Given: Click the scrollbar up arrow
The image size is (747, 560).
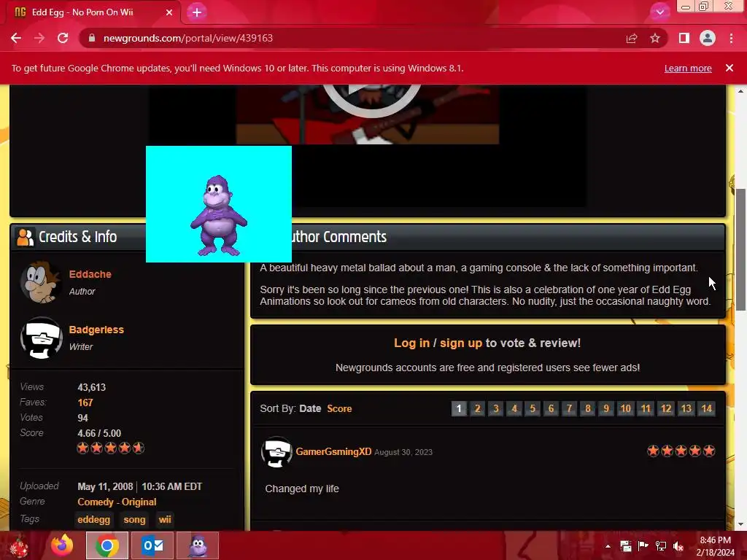Looking at the screenshot, I should point(740,90).
